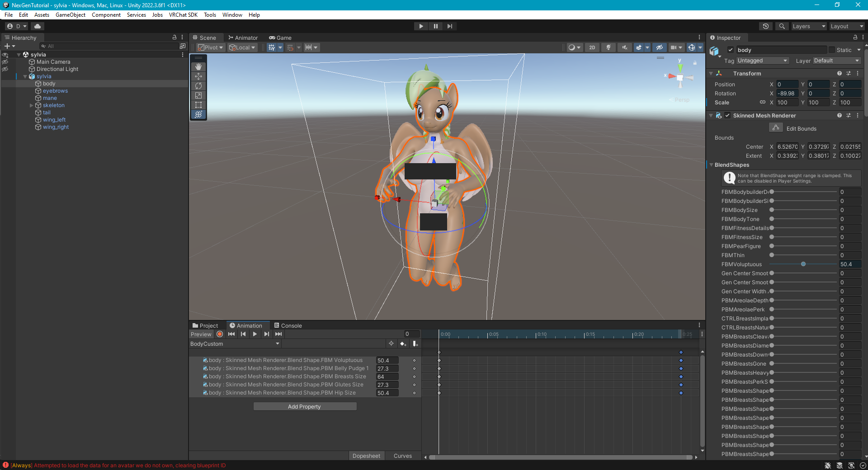
Task: Click the main editor Step button
Action: tap(449, 26)
